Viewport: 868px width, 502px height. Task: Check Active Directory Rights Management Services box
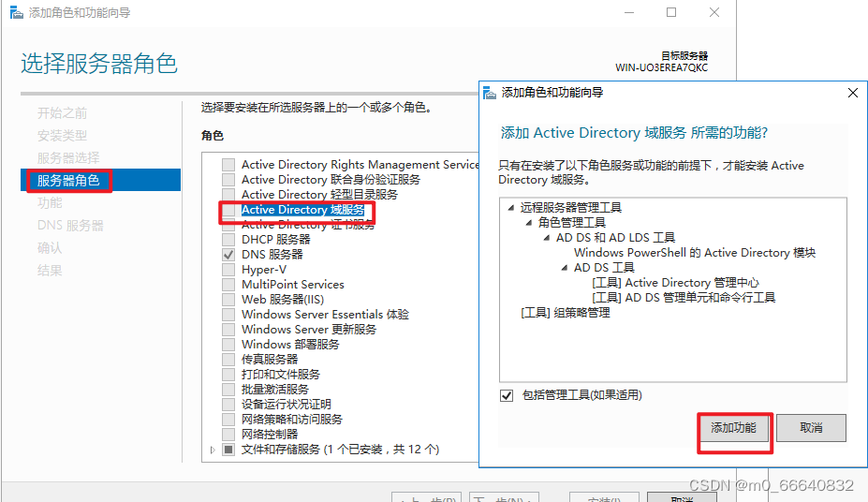(228, 165)
